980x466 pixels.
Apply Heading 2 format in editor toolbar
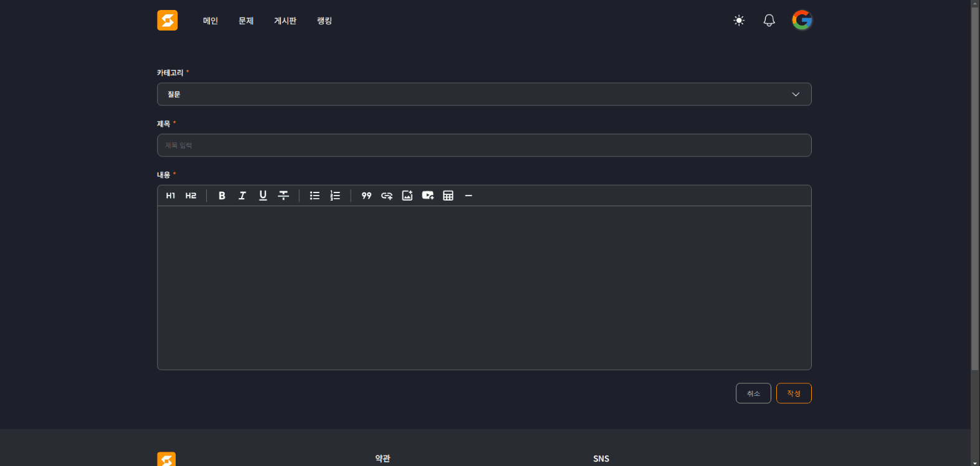pos(191,196)
